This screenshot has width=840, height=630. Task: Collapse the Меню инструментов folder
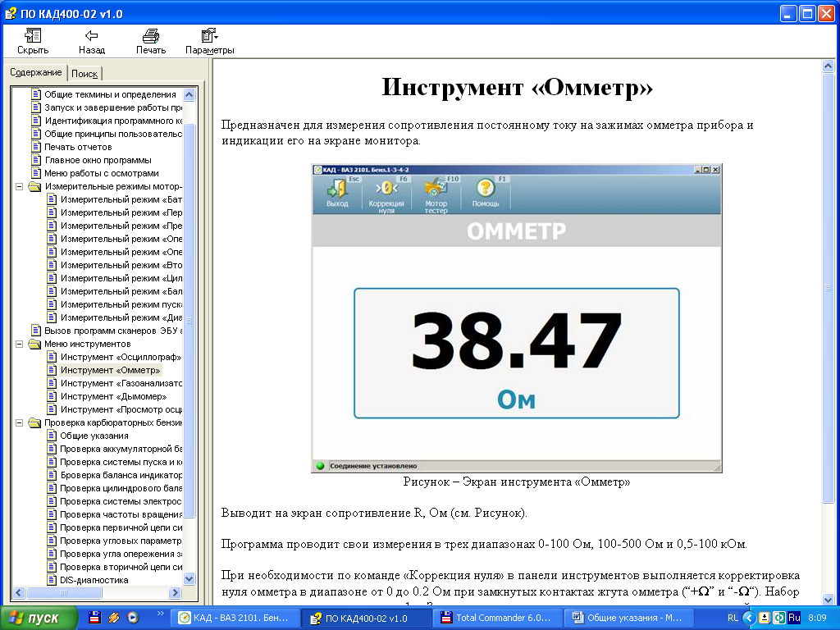(20, 344)
